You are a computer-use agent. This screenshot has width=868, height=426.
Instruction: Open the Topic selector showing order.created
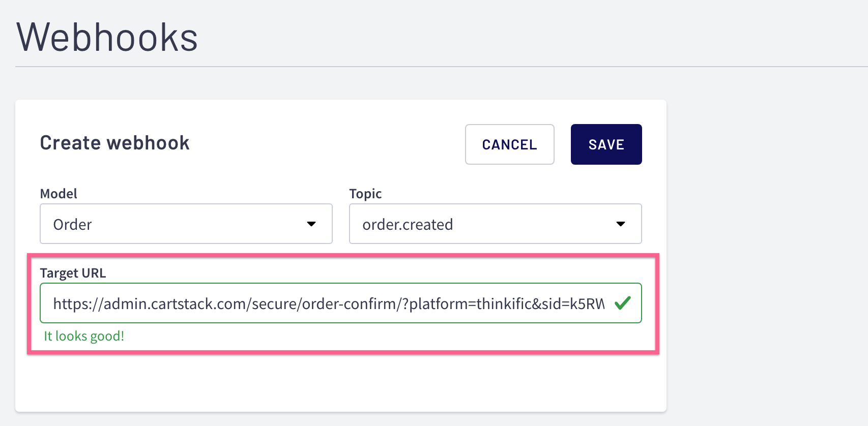495,224
